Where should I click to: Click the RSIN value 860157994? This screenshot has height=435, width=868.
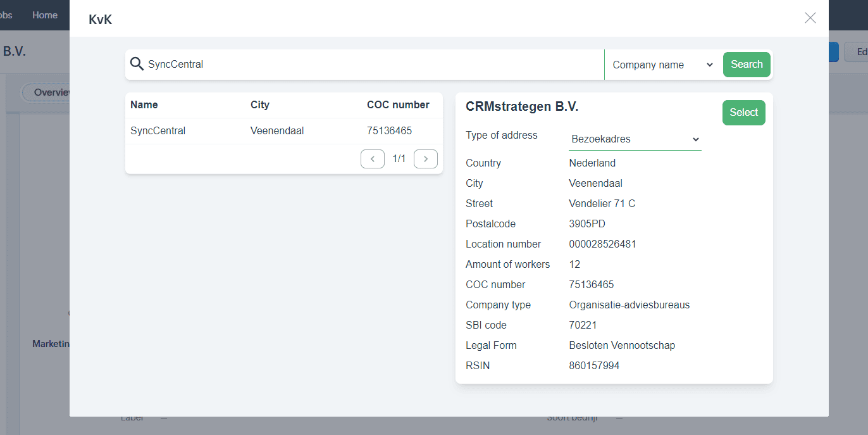coord(594,365)
